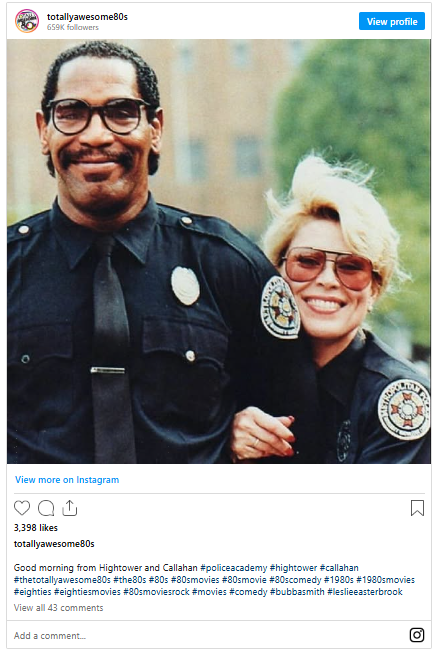432x651 pixels.
Task: Open the View more on Instagram link
Action: click(x=67, y=480)
